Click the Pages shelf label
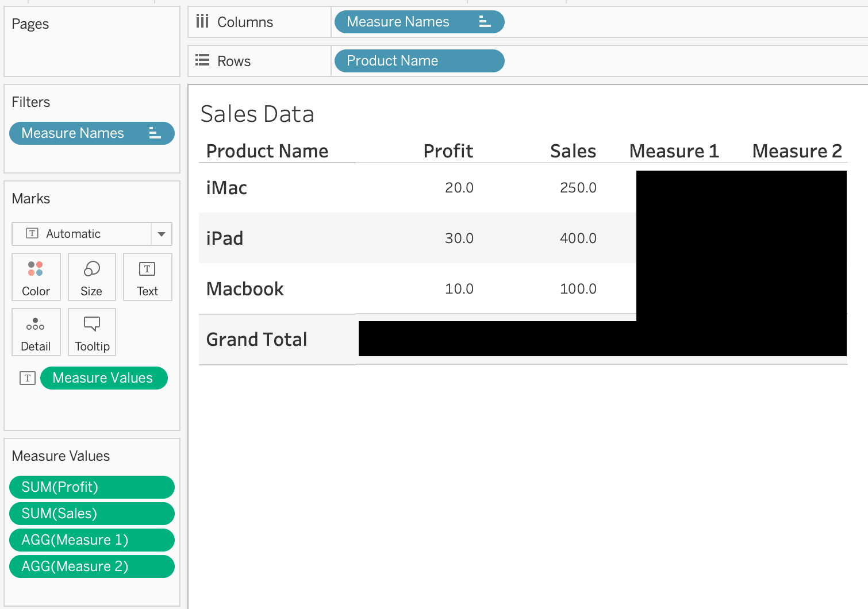 [x=30, y=24]
